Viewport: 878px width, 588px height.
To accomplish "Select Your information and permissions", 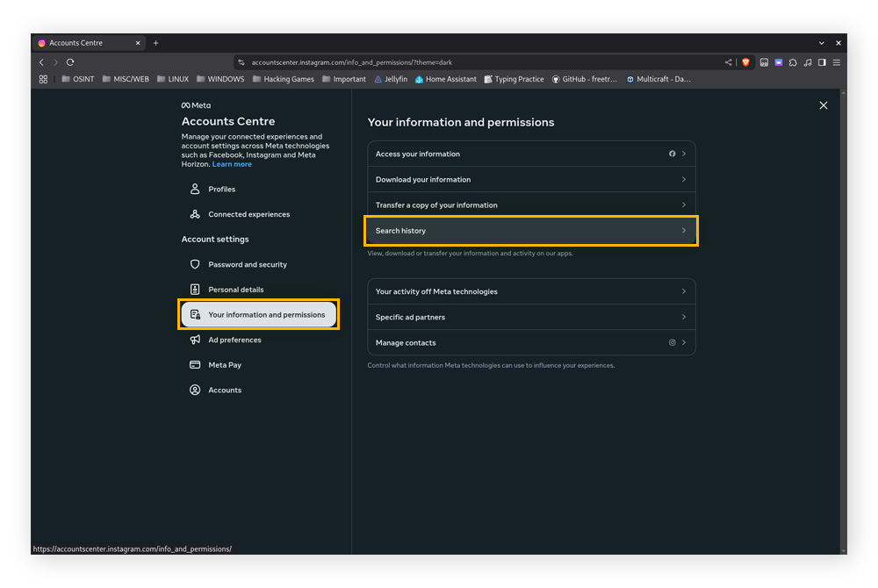I will [258, 314].
